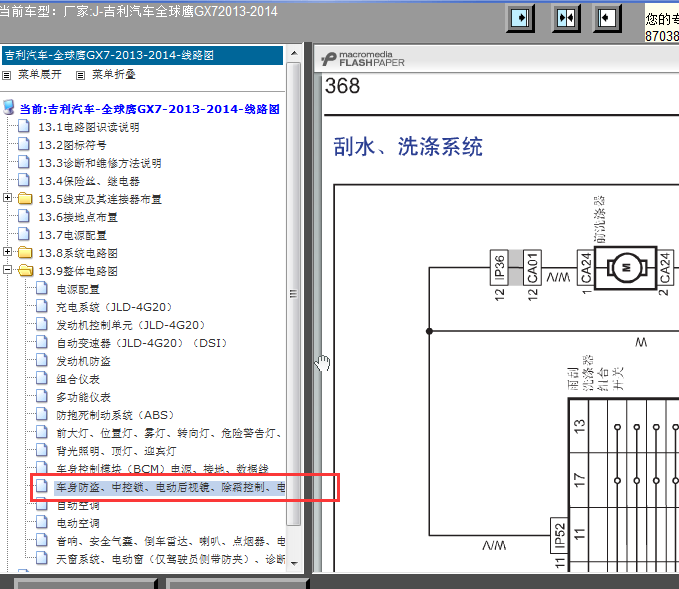Screen dimensions: 679x589
Task: Click the 13.5 folder icon
Action: coord(26,199)
